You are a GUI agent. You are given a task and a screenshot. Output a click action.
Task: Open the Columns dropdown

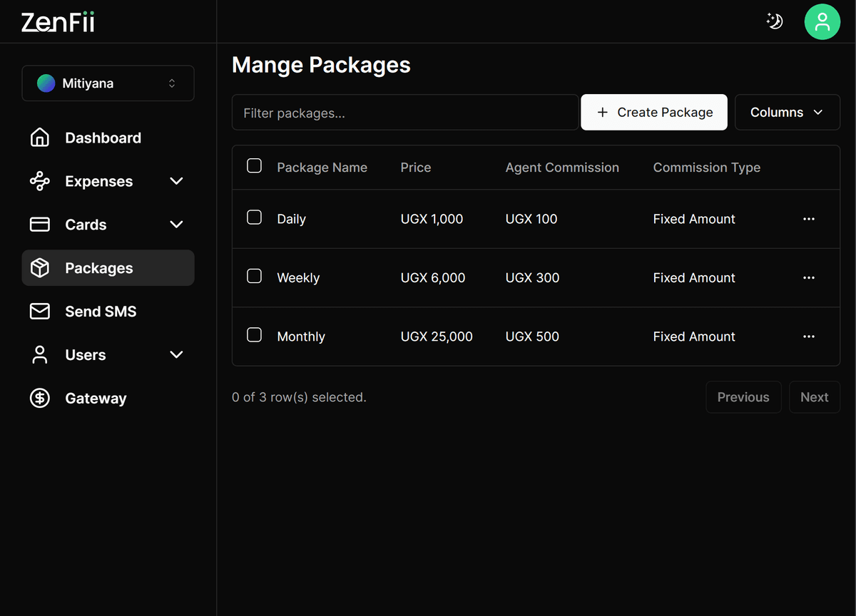tap(787, 113)
